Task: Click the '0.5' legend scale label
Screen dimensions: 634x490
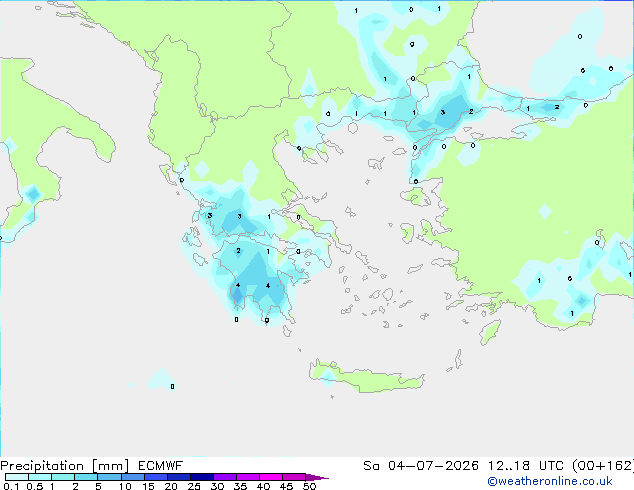Action: 34,486
